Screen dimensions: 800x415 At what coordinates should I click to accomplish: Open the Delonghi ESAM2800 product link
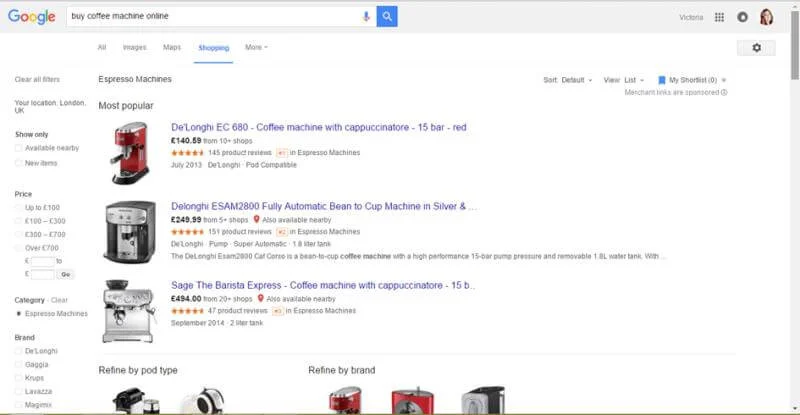point(323,206)
